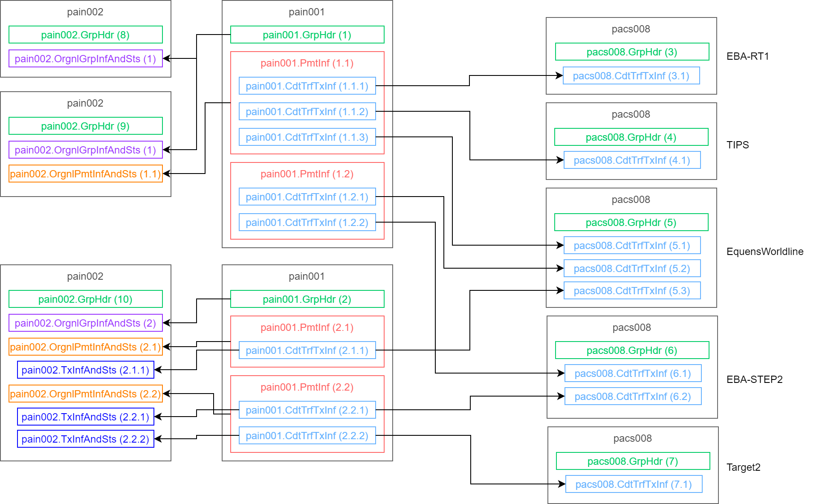Select pacs008.CdtTrfTxInf (4.1) under TIPS
The height and width of the screenshot is (504, 828).
coord(631,160)
